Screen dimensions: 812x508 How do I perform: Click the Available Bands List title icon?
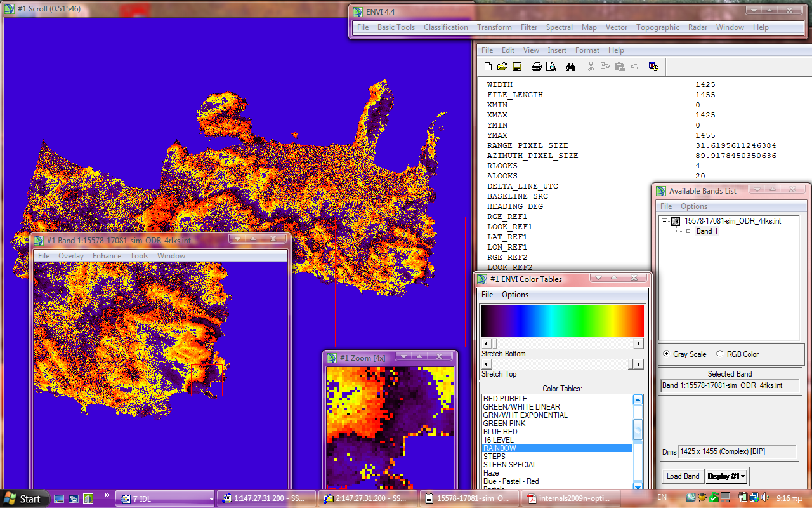tap(661, 190)
